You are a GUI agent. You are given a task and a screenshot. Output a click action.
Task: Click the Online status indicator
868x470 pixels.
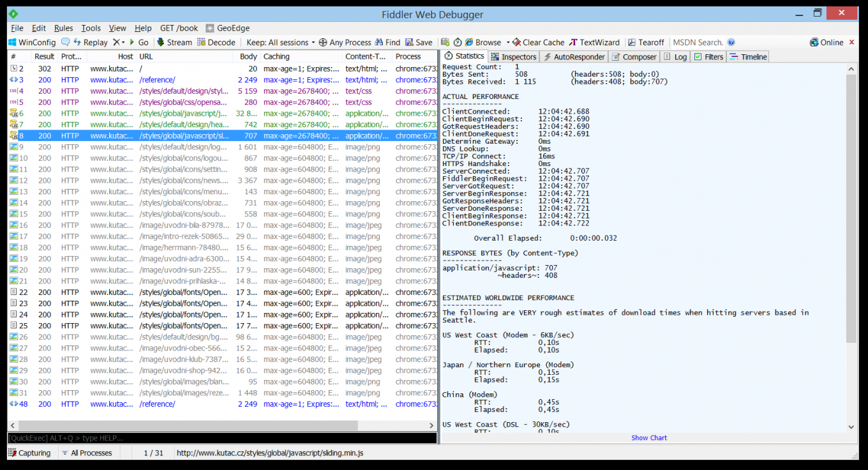[x=827, y=42]
